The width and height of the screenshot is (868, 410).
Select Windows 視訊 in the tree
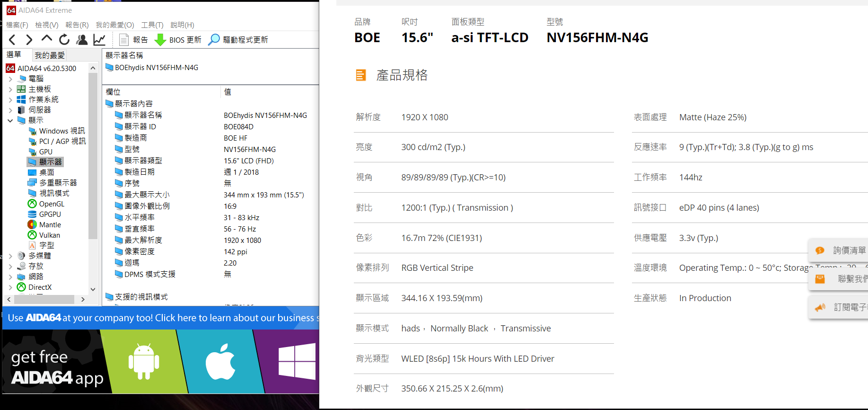(57, 131)
